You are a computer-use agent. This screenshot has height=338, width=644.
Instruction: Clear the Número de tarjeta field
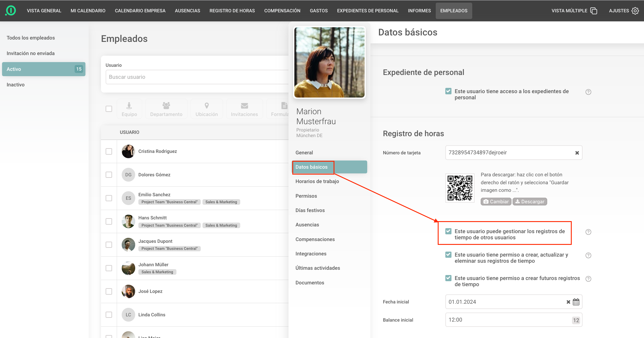[577, 153]
